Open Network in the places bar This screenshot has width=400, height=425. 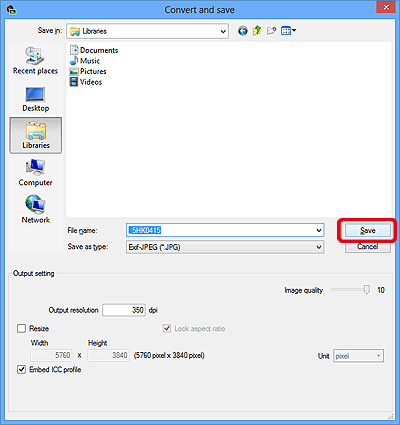click(x=35, y=209)
